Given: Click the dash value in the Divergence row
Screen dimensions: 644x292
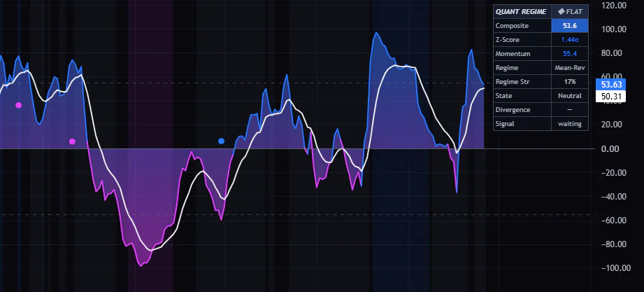Looking at the screenshot, I should [x=570, y=109].
